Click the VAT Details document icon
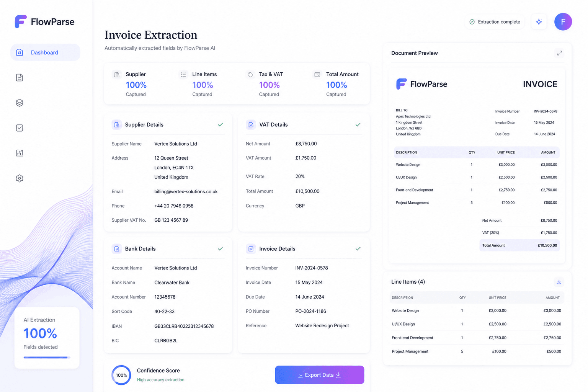 click(251, 125)
